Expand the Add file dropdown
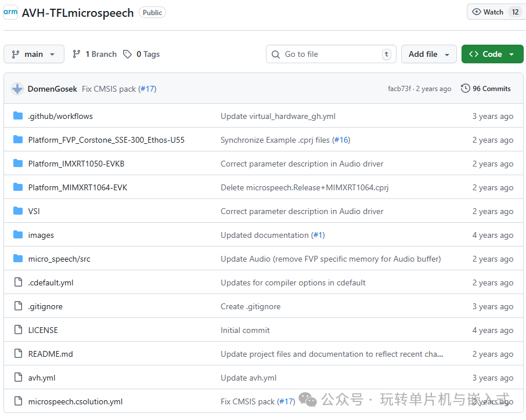This screenshot has width=526, height=420. [428, 54]
